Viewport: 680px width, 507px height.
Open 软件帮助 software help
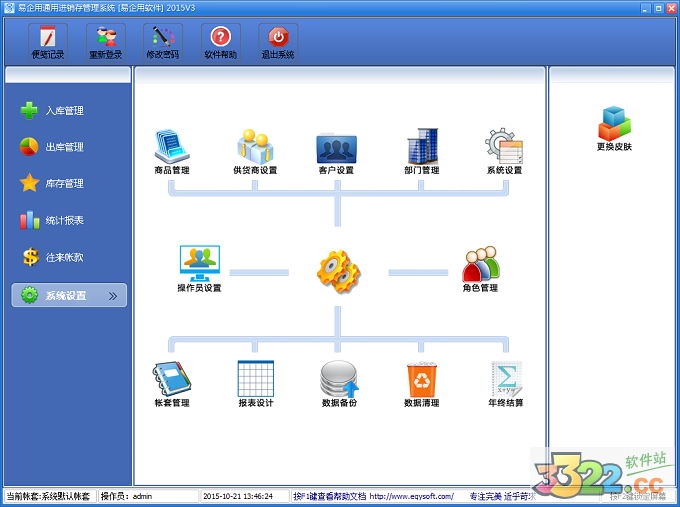[220, 43]
